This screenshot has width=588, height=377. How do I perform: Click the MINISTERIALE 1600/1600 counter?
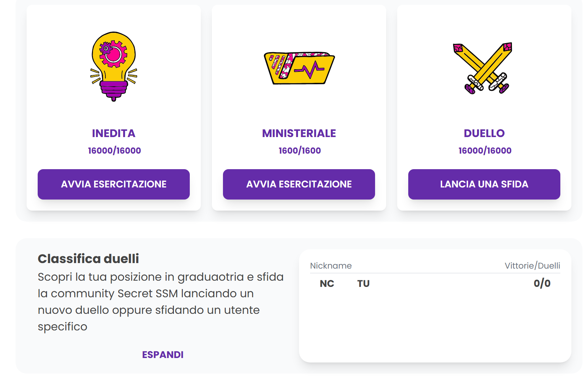click(x=300, y=151)
